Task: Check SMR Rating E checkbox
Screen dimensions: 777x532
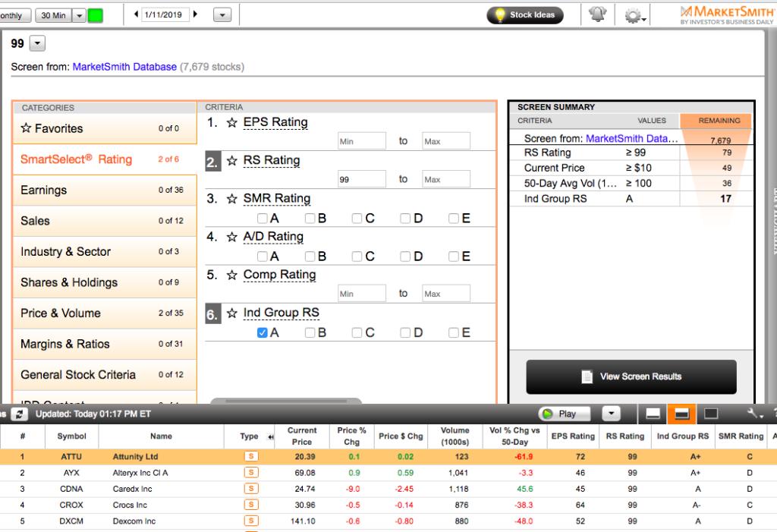Action: tap(454, 218)
